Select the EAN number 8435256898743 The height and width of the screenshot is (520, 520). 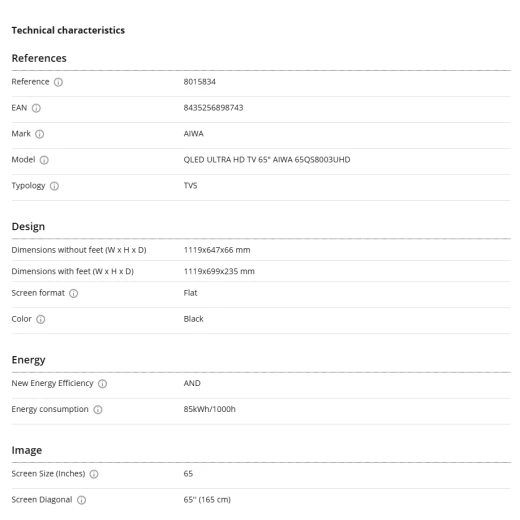(x=213, y=108)
